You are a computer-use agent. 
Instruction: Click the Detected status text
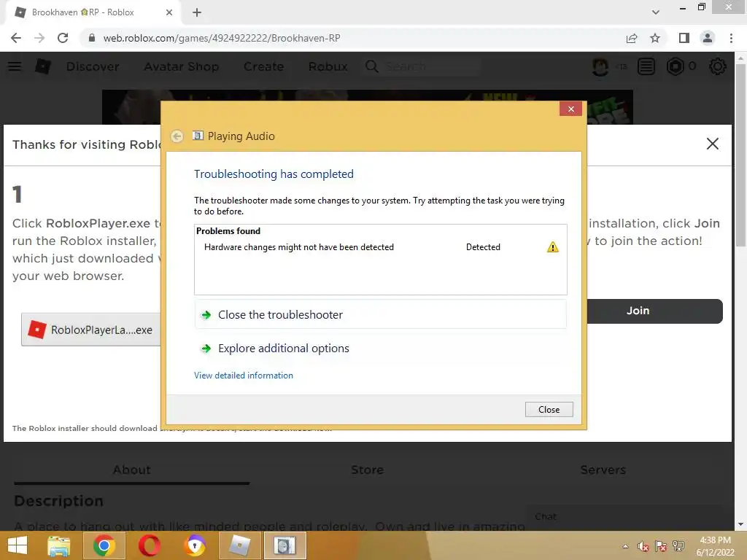pyautogui.click(x=483, y=247)
